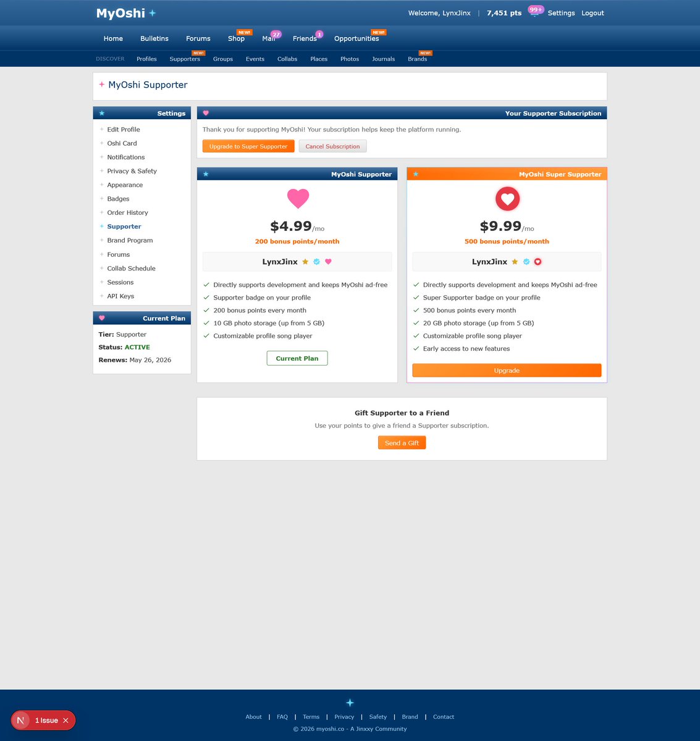This screenshot has height=741, width=700.
Task: Open Collab Schedule settings
Action: pos(131,269)
